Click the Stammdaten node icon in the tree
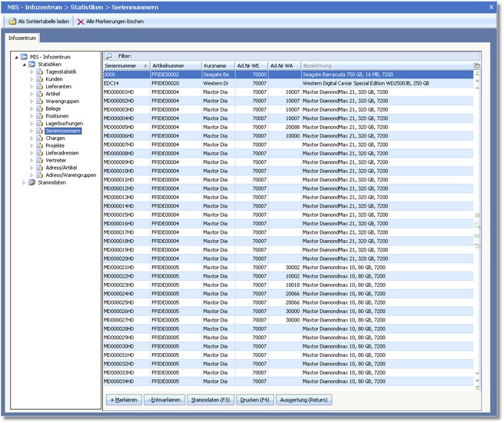504x423 pixels. [x=31, y=182]
